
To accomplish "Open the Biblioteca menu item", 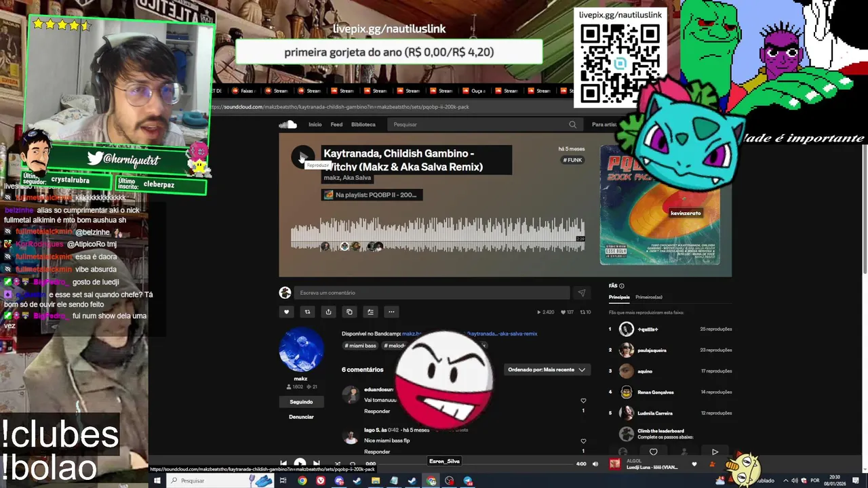I will (363, 125).
